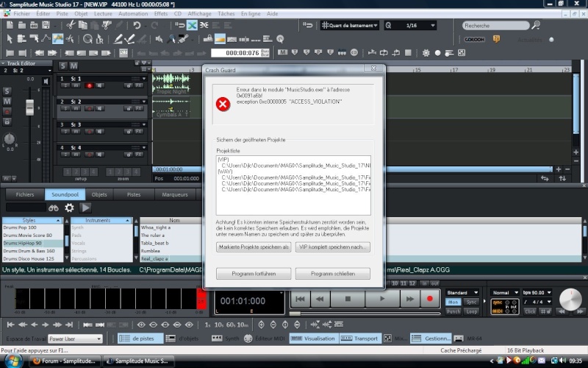588x368 pixels.
Task: Toggle global Mute M button above tracks
Action: (73, 66)
